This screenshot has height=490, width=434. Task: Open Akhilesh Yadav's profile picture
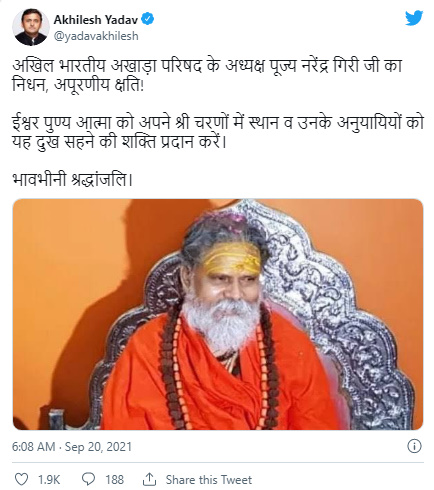click(31, 27)
